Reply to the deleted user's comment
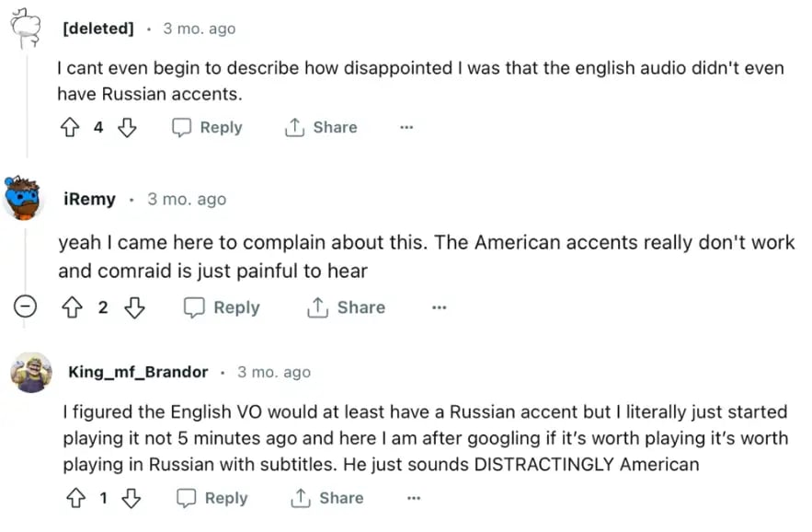 click(x=208, y=128)
